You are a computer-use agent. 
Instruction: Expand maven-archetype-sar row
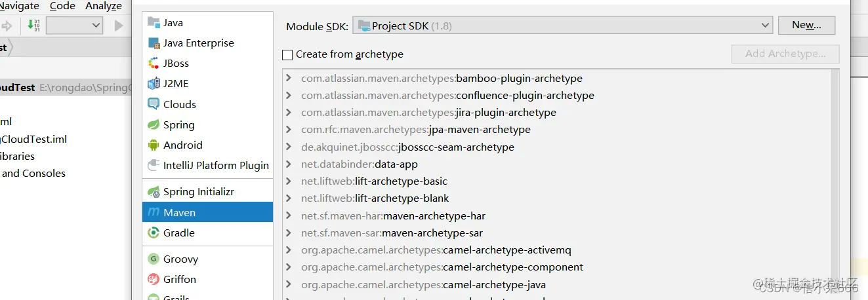click(x=289, y=233)
